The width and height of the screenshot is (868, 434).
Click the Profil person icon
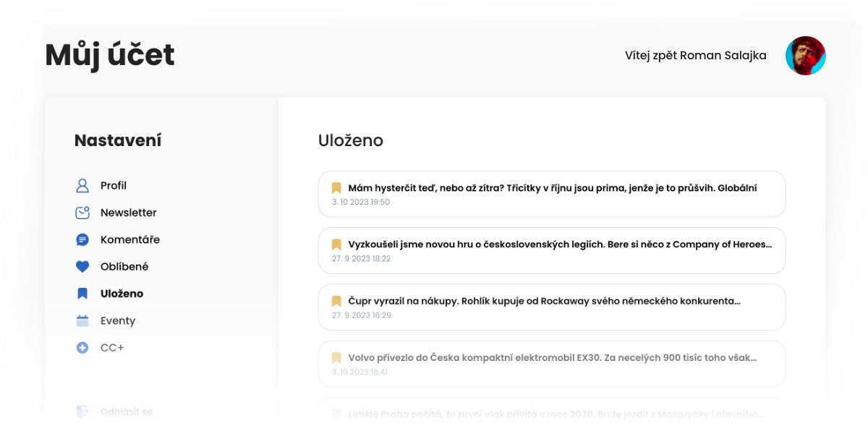(82, 186)
